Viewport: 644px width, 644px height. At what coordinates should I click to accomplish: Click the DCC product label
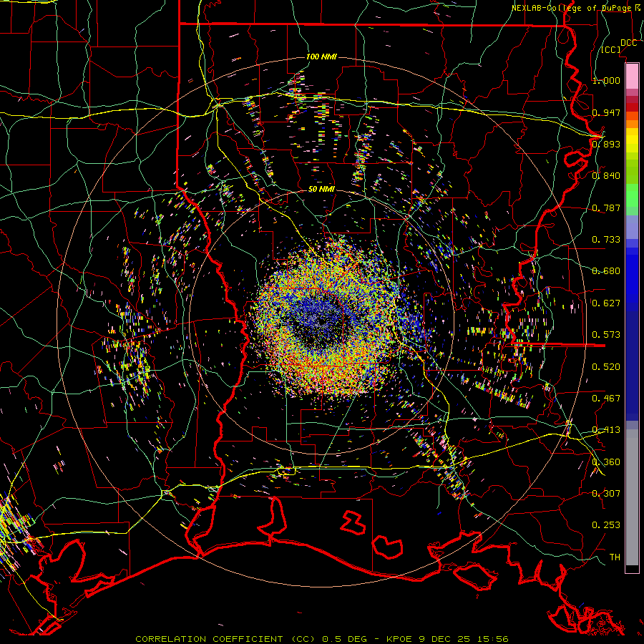628,43
